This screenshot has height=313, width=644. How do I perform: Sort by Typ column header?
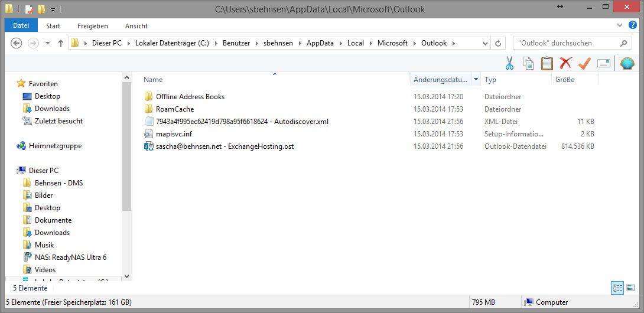tap(490, 80)
